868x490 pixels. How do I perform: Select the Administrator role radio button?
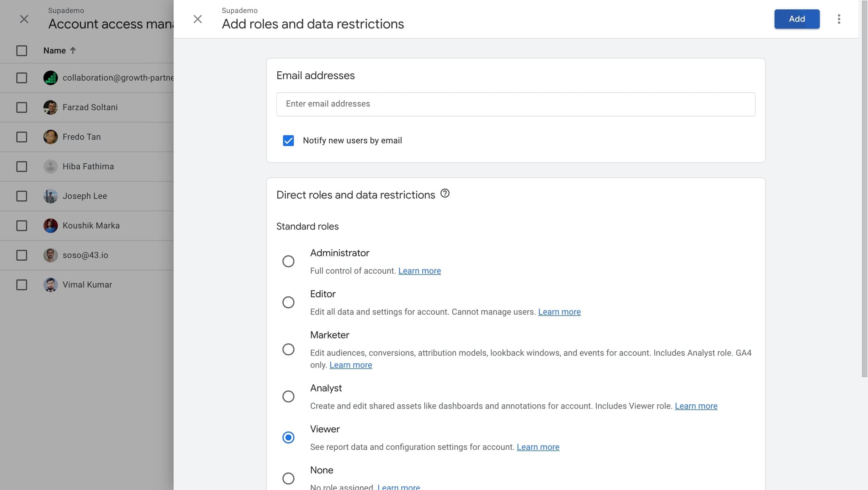pos(288,261)
